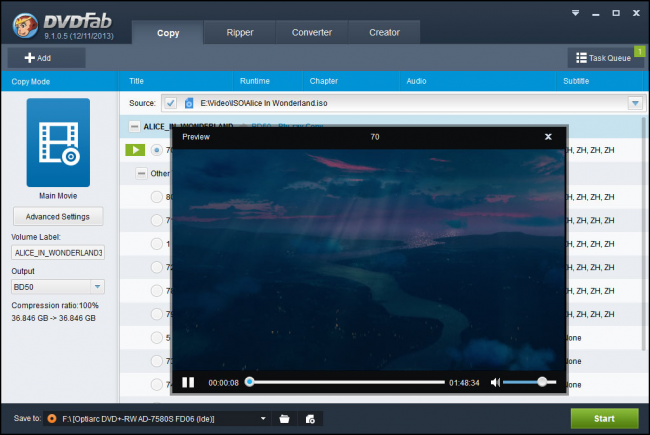
Task: Click the Add button
Action: tap(46, 58)
